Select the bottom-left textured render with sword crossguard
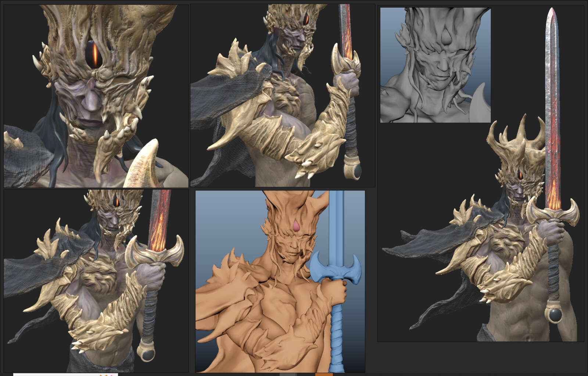This screenshot has height=376, width=588. coord(96,281)
